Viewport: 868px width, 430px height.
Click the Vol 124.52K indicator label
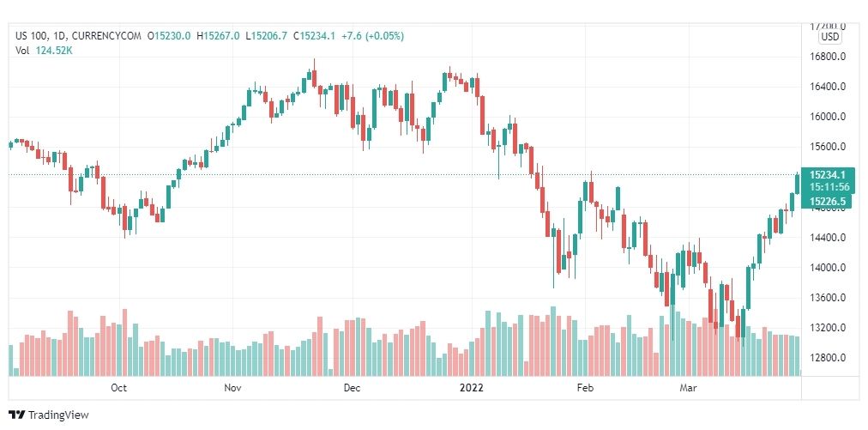(x=45, y=51)
